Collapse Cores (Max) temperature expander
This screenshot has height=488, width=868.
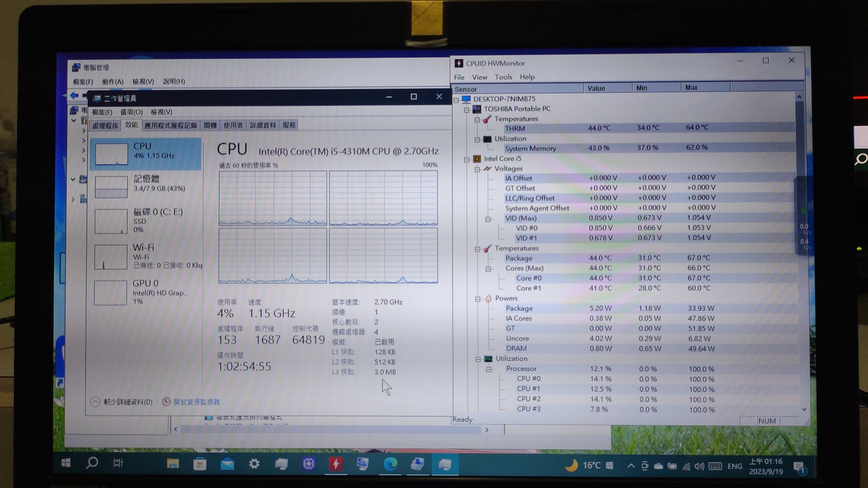(x=488, y=269)
